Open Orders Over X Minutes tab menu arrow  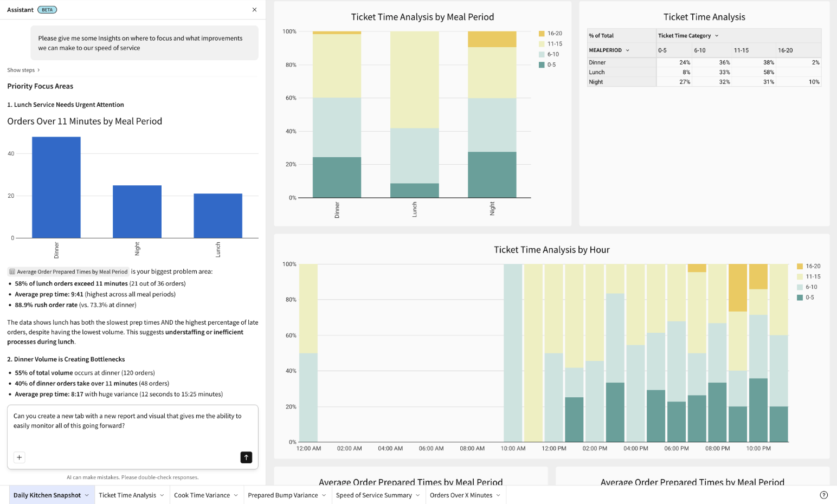[x=498, y=495]
